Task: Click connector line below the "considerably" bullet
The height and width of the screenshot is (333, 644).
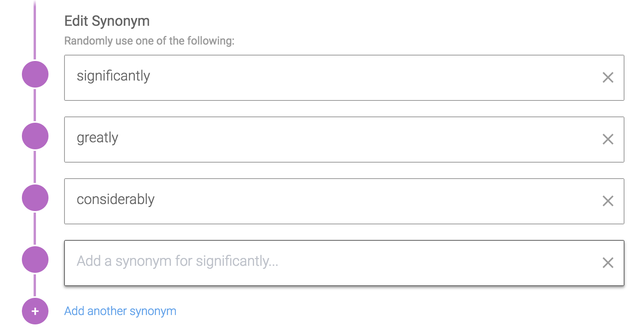Action: click(x=35, y=229)
